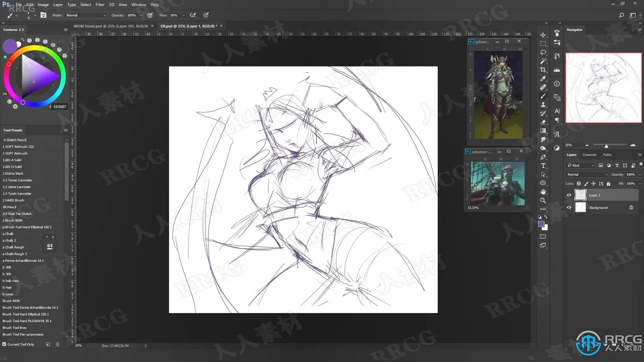Open the brush Mode dropdown
This screenshot has width=644, height=362.
(86, 15)
